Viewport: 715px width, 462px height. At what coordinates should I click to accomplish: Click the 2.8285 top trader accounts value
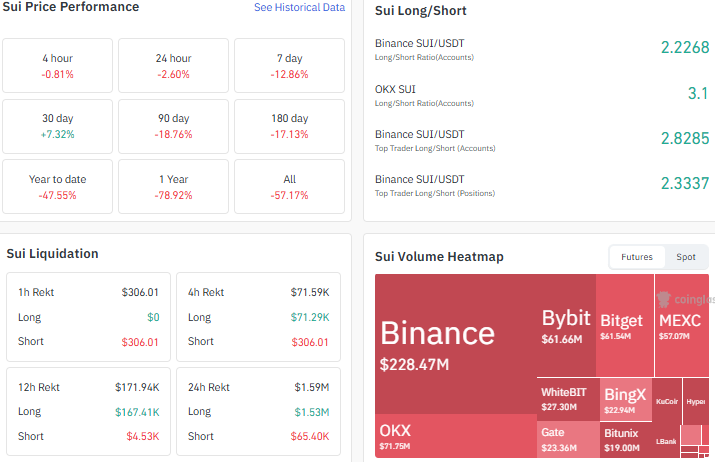(685, 138)
